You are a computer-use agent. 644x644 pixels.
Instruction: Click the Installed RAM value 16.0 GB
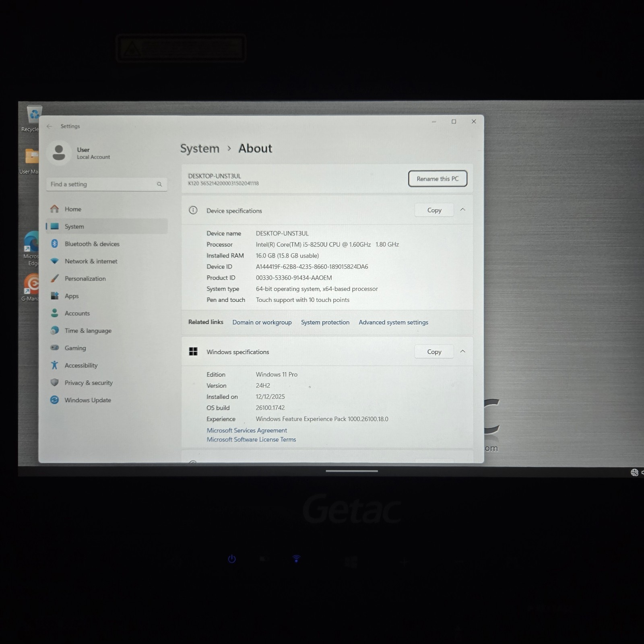point(287,256)
